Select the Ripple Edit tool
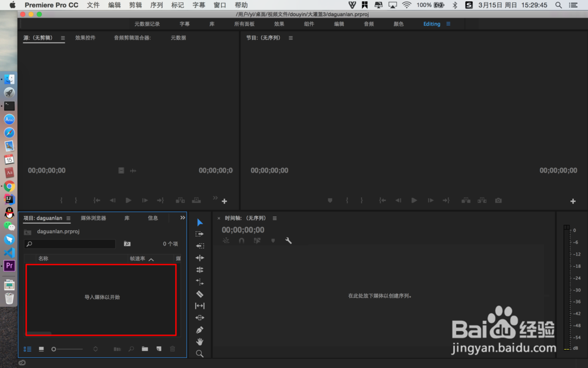 point(200,258)
